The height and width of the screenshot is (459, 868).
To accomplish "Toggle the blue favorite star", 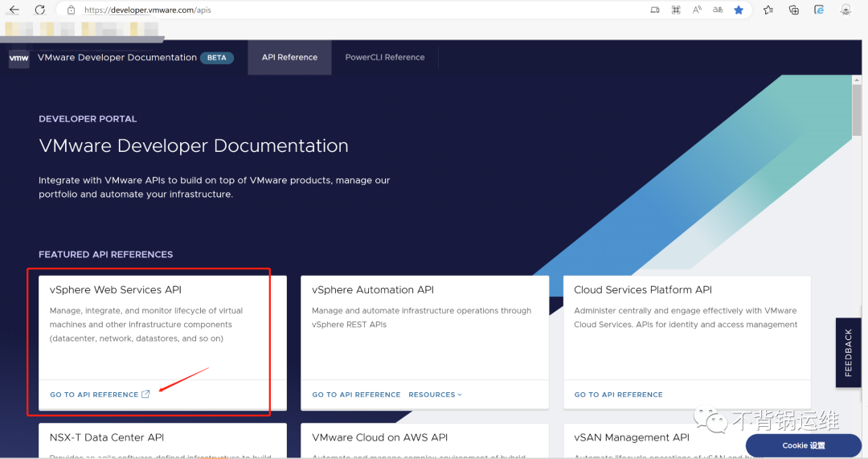I will (739, 10).
